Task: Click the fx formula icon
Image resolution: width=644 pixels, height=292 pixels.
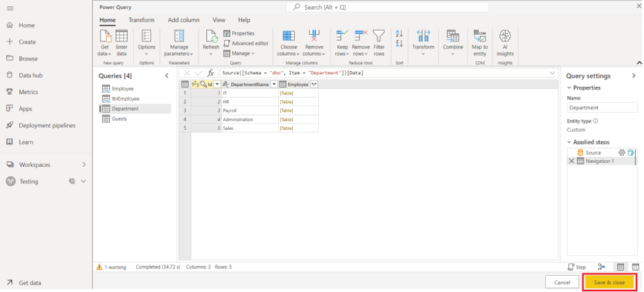Action: pos(210,73)
